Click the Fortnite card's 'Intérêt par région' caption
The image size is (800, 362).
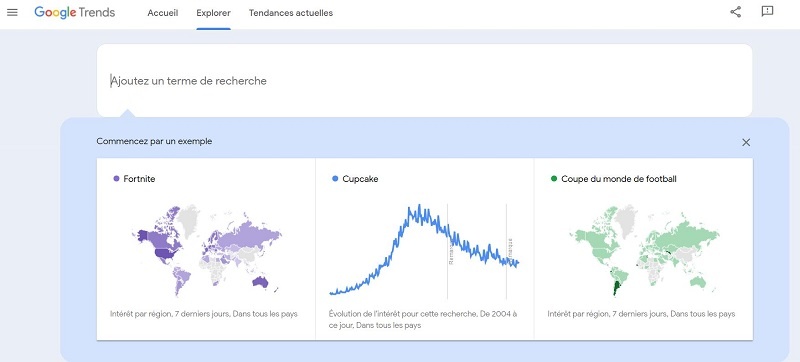point(204,314)
